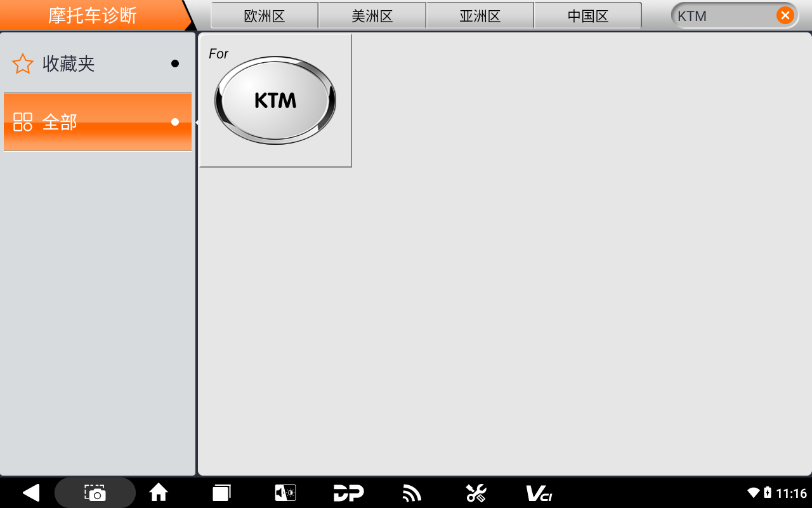This screenshot has width=812, height=508.
Task: Switch to the 中国区 tab
Action: coord(588,16)
